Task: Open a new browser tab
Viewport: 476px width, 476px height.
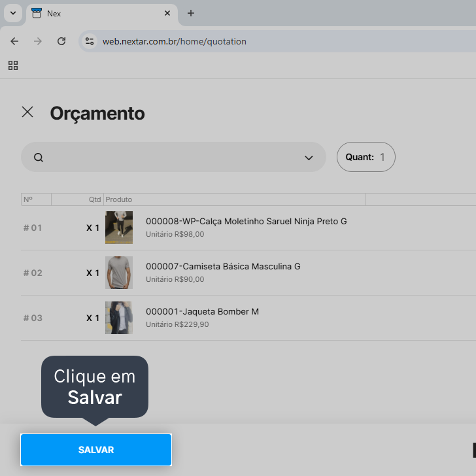Action: [x=191, y=13]
